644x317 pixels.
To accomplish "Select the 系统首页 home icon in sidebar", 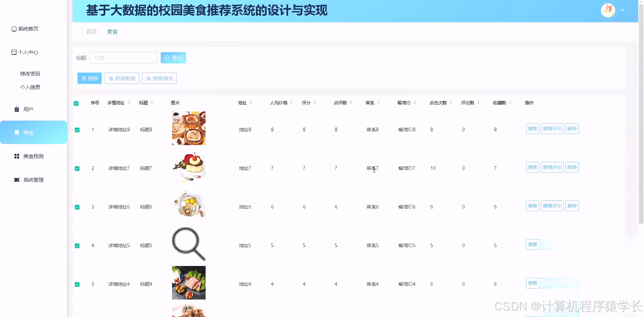I will coord(14,29).
